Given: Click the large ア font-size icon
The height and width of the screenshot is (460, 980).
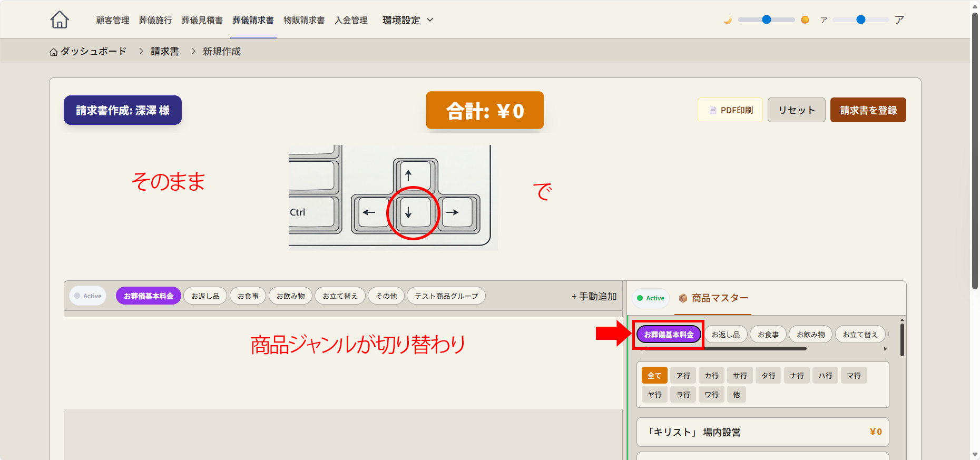Looking at the screenshot, I should (899, 20).
